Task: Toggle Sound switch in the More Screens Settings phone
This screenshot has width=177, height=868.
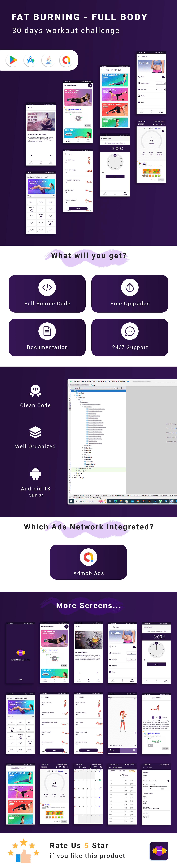Action: (x=134, y=647)
